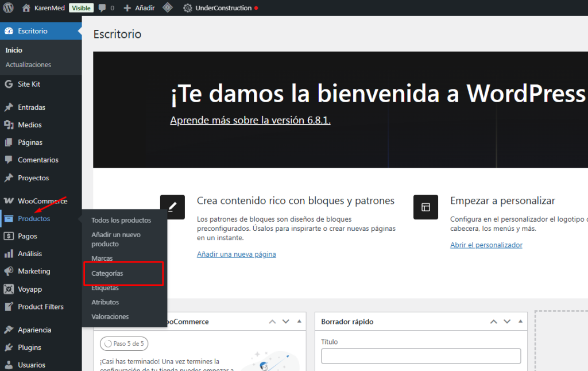The image size is (588, 371).
Task: Click the Visible site status badge
Action: (x=81, y=8)
